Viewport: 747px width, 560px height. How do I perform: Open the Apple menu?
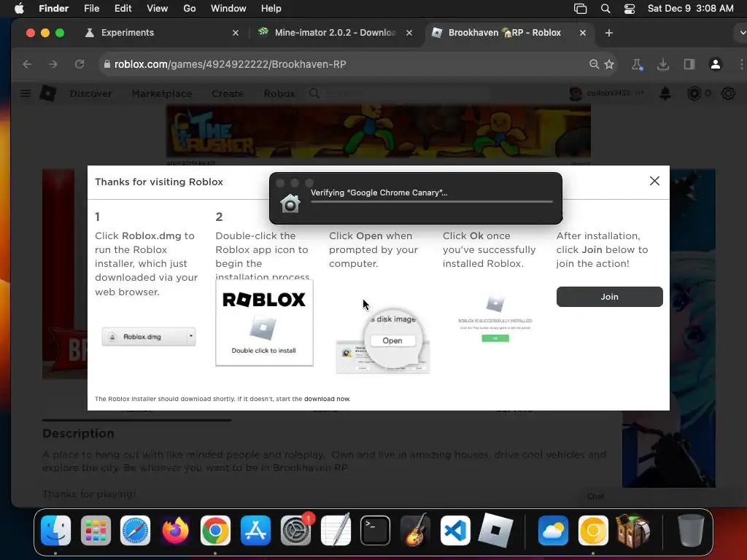pyautogui.click(x=19, y=9)
